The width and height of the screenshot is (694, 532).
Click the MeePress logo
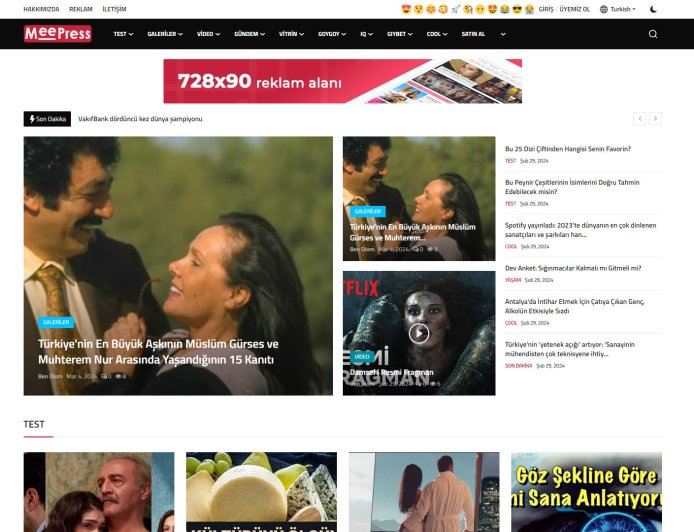[x=57, y=34]
